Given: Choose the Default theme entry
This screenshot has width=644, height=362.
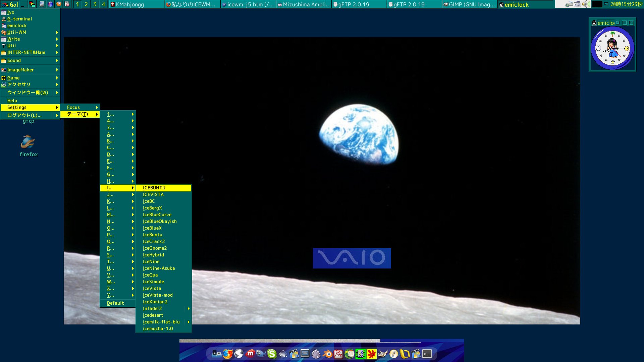Looking at the screenshot, I should point(115,303).
